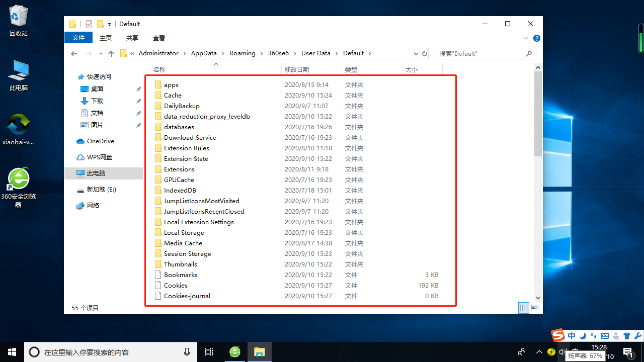
Task: Refresh the Default folder view
Action: tap(425, 53)
